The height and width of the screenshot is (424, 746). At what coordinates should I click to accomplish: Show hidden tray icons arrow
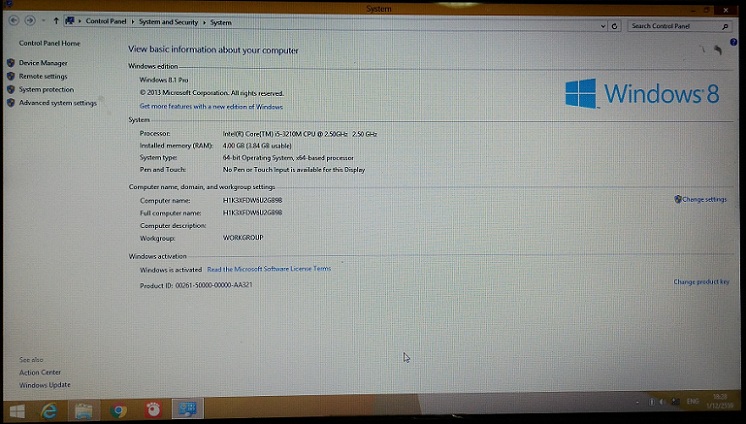pyautogui.click(x=638, y=403)
